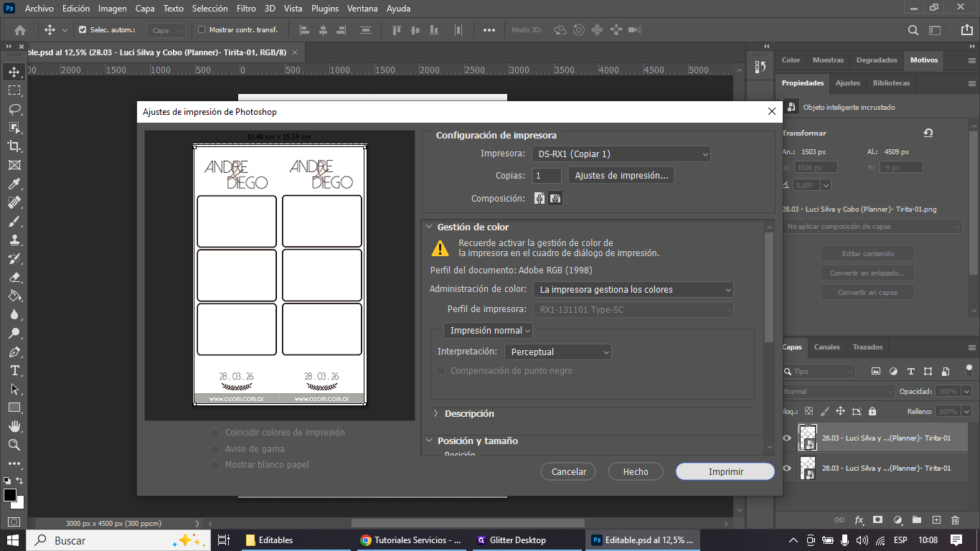Hide the selected top Tirita-01 layer
The height and width of the screenshot is (551, 980).
[x=787, y=438]
